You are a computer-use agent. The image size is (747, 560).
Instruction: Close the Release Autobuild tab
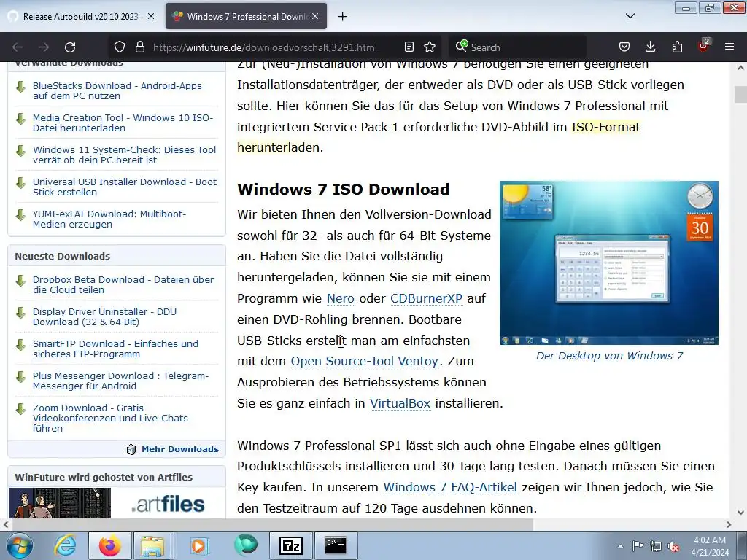(x=151, y=17)
